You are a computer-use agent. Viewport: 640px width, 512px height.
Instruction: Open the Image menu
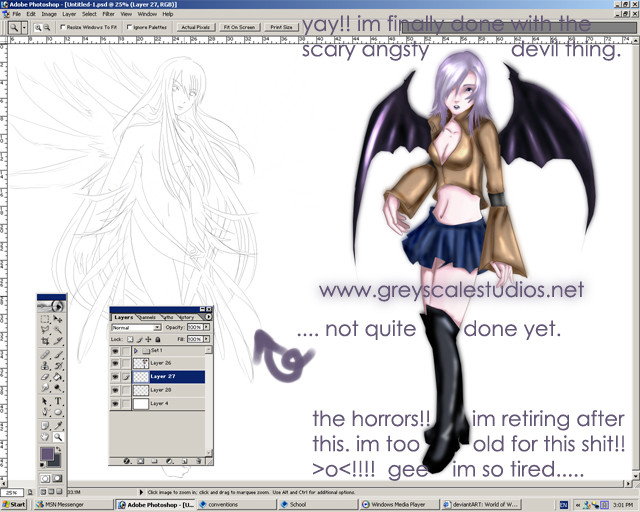pos(49,14)
